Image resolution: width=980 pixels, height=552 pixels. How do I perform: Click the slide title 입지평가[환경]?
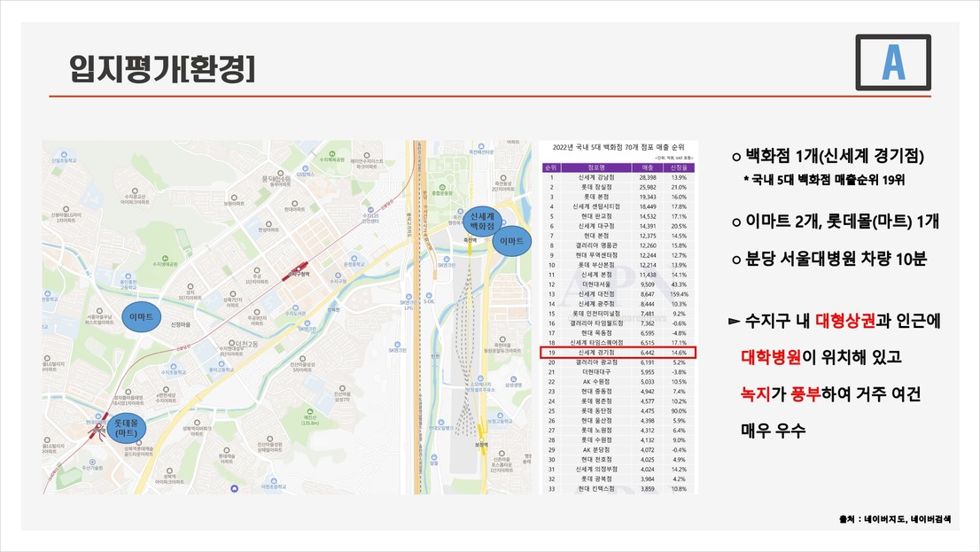(162, 68)
